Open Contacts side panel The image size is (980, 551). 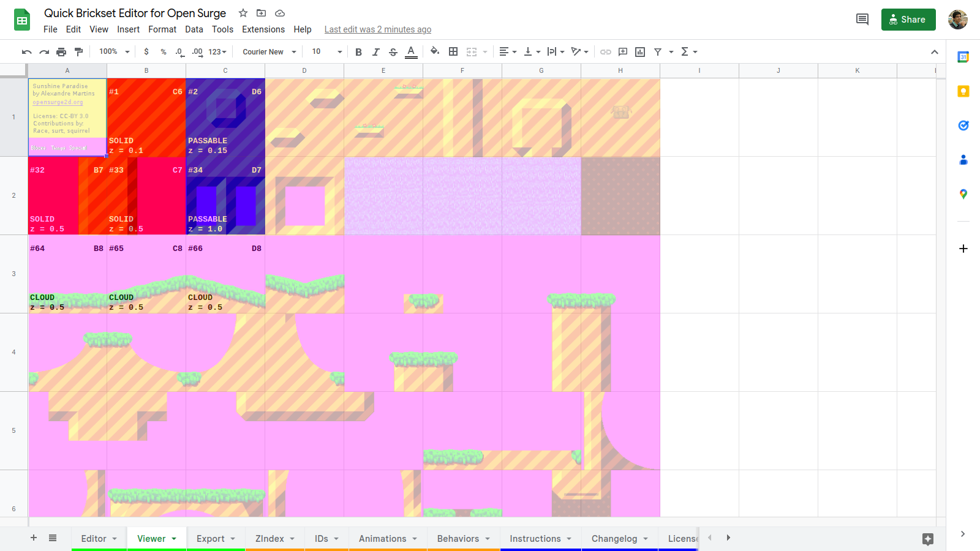[x=963, y=160]
